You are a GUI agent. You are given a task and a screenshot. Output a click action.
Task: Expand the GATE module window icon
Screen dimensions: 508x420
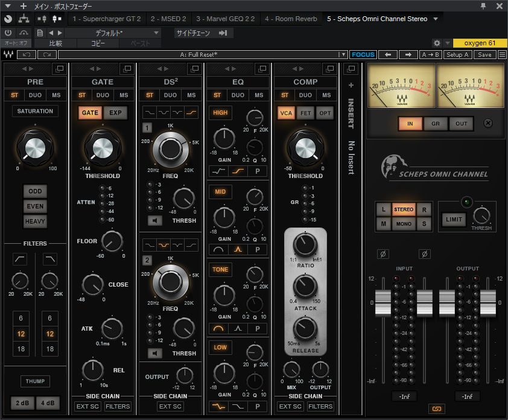click(x=127, y=69)
